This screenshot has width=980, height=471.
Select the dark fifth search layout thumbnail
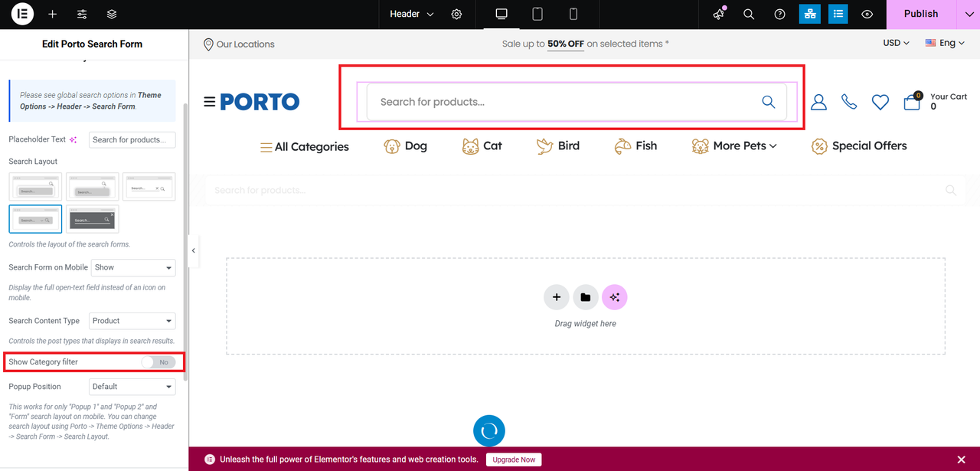92,219
